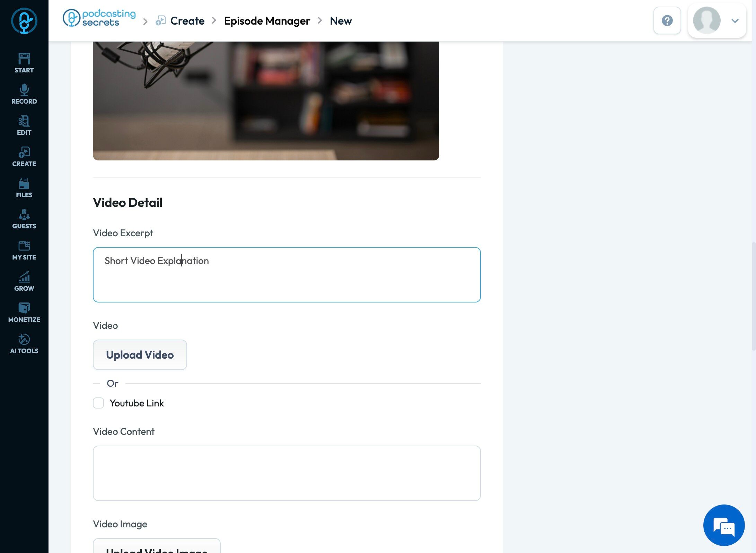Go to the Record microphone section
Screen dimensions: 756x553
tap(24, 94)
